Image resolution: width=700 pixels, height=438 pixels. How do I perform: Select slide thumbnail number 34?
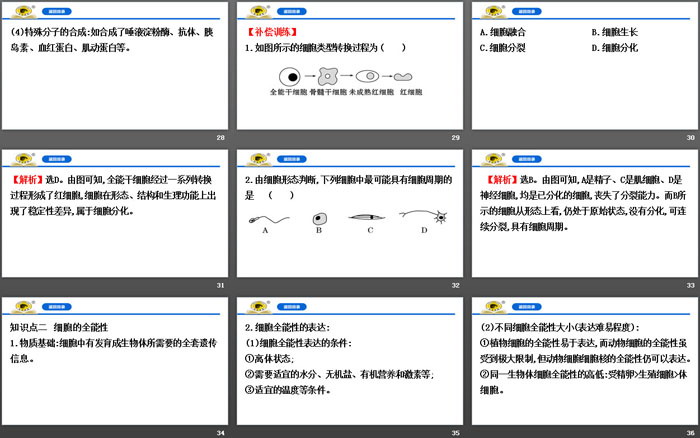[115, 361]
